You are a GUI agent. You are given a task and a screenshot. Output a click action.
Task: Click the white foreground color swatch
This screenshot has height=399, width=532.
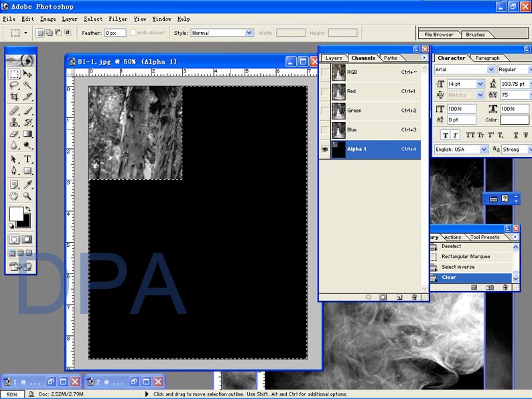(15, 214)
